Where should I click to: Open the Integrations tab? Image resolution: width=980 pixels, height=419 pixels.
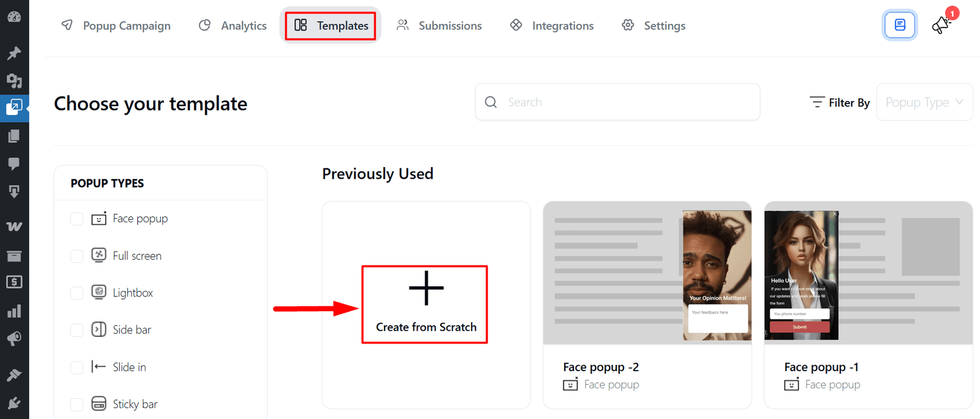[x=552, y=26]
